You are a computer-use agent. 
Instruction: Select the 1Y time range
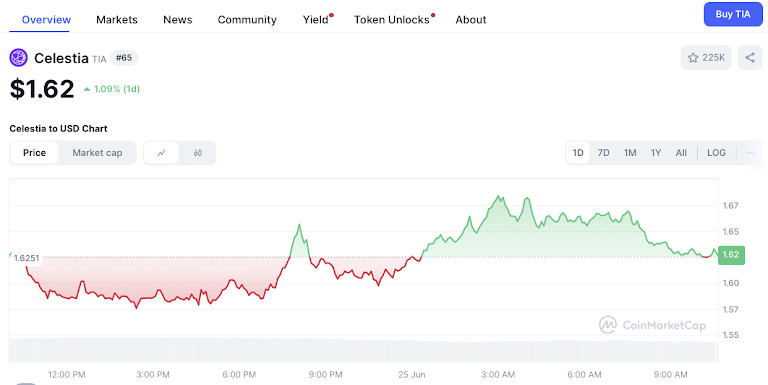(x=656, y=153)
